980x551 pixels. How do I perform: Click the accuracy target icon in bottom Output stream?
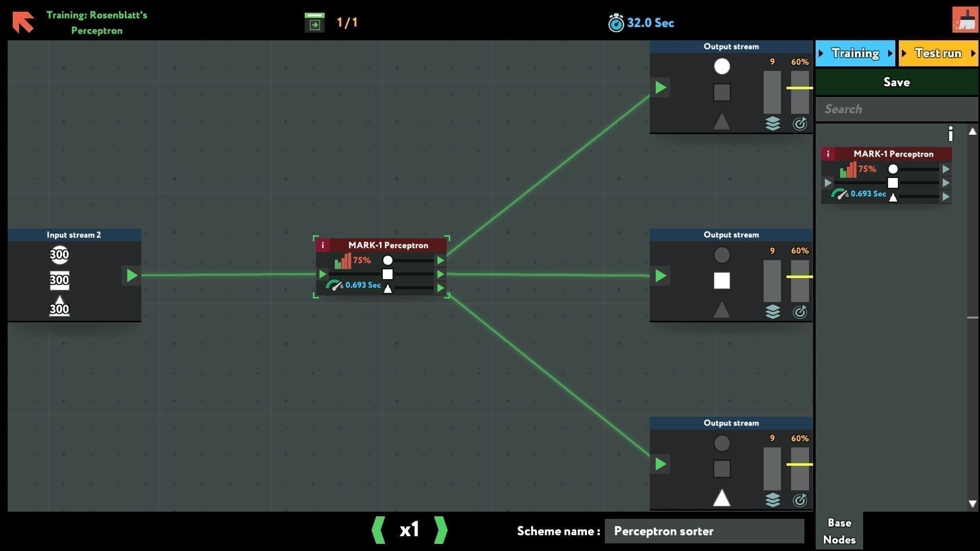click(x=799, y=500)
